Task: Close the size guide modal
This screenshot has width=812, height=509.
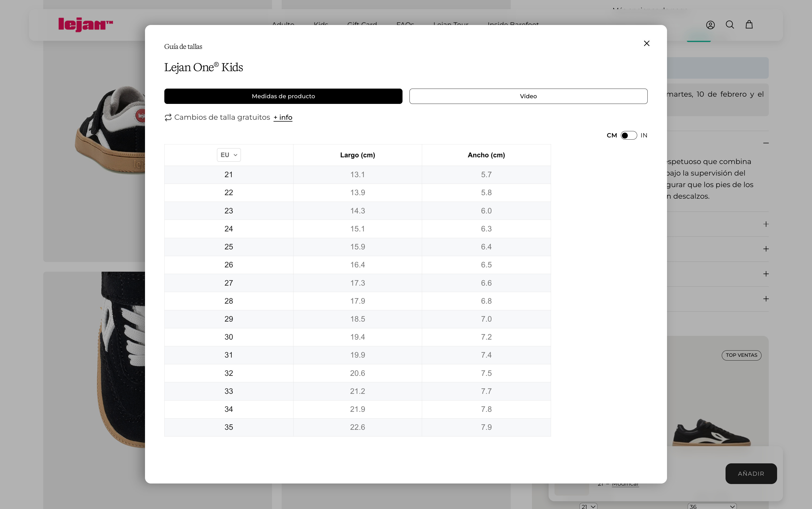Action: point(646,43)
